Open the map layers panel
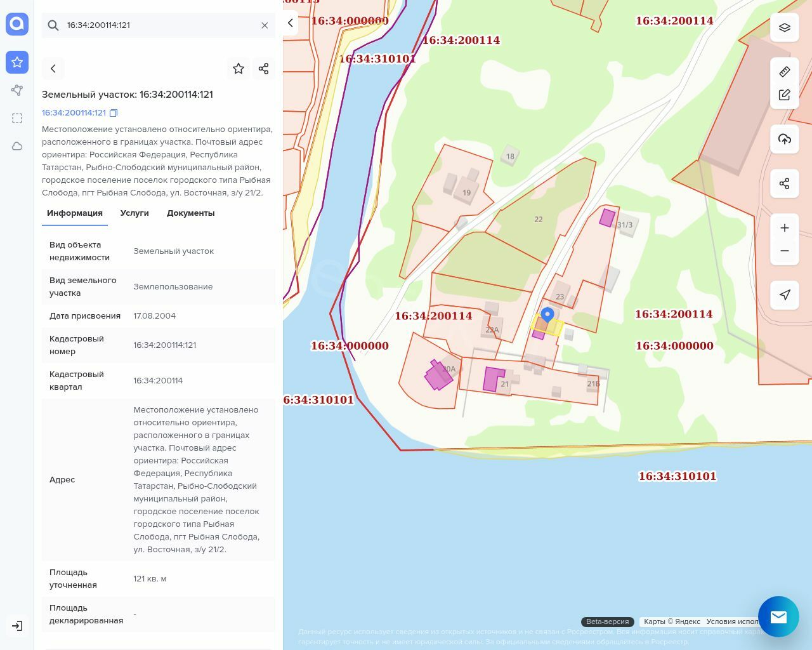The image size is (812, 650). pyautogui.click(x=785, y=28)
